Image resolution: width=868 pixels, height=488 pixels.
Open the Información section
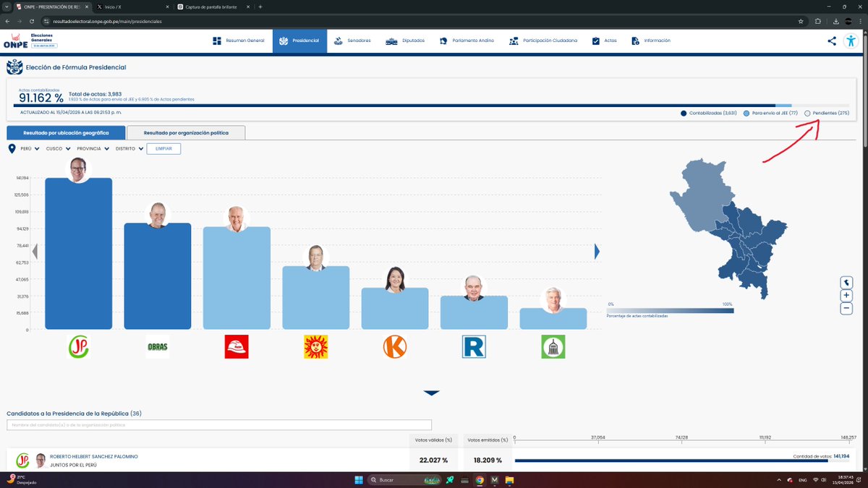[650, 40]
